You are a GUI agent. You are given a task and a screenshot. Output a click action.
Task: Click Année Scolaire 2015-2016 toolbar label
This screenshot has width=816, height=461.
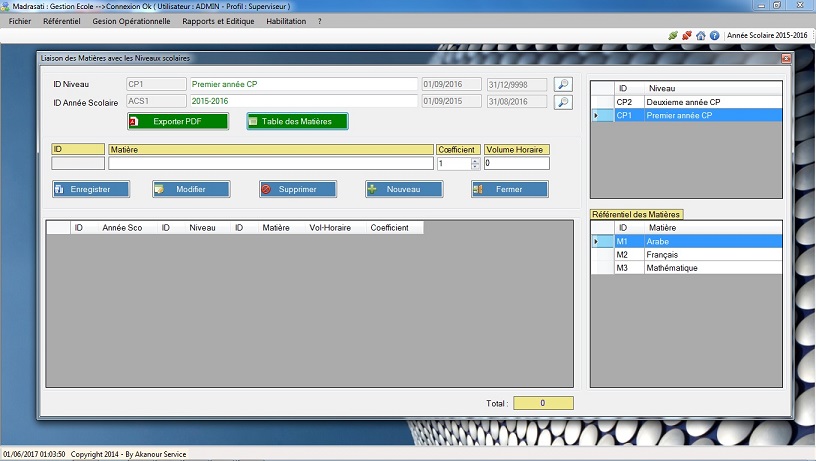click(x=767, y=35)
